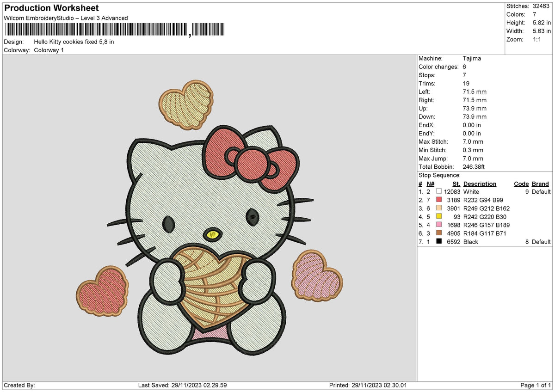Image resolution: width=555 pixels, height=392 pixels.
Task: Click the 'Brand' column header
Action: (540, 184)
